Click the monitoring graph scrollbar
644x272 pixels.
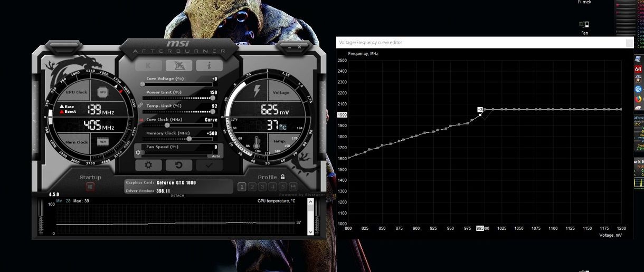[310, 217]
